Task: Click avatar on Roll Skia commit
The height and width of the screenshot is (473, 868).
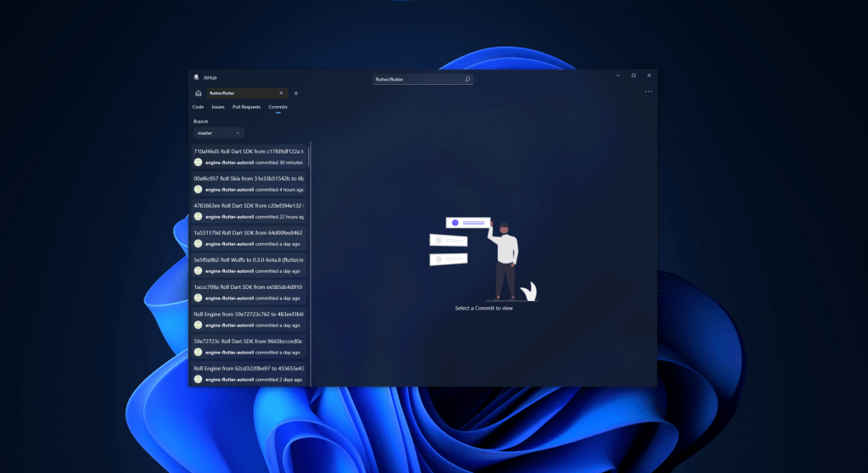Action: [199, 190]
